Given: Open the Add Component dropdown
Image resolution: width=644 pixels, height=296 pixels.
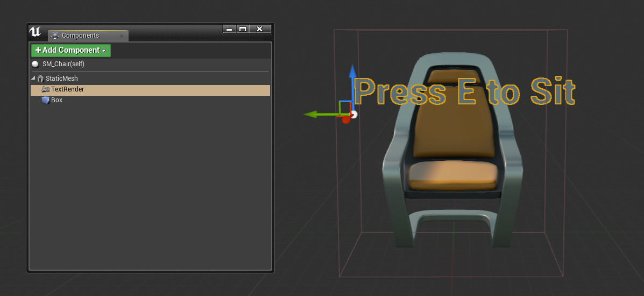Looking at the screenshot, I should tap(70, 51).
